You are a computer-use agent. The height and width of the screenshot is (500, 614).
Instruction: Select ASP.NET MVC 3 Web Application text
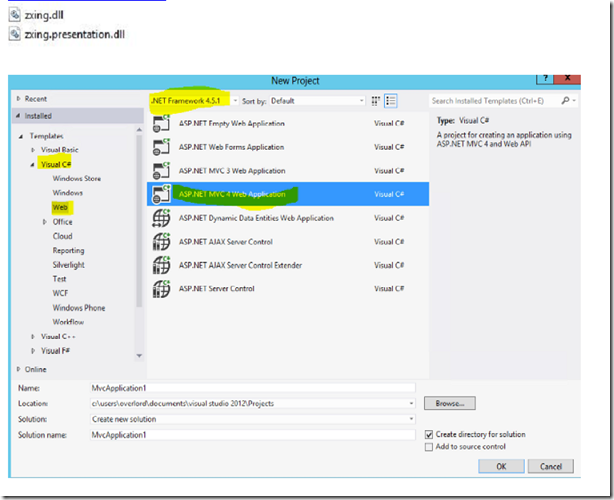click(232, 171)
